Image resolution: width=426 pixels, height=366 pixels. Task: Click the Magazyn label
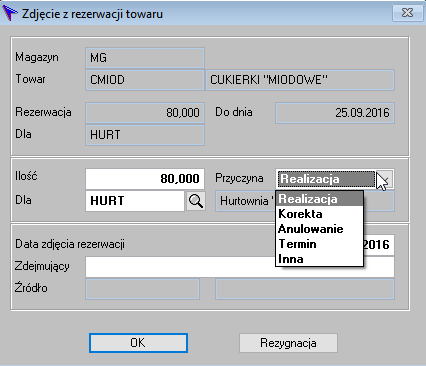click(x=37, y=57)
